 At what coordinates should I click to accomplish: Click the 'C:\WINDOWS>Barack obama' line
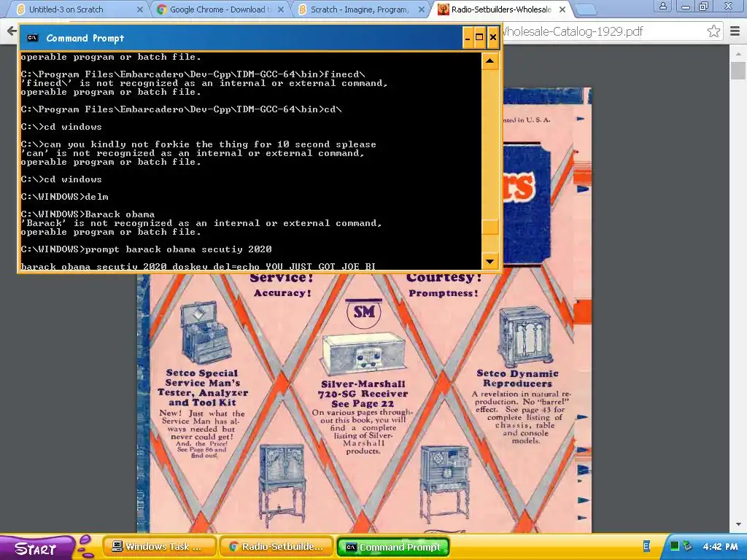point(88,214)
